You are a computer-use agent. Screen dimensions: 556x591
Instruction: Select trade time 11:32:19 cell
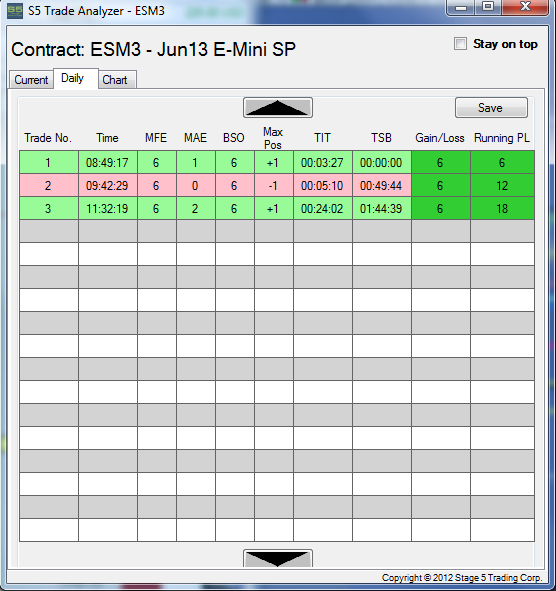point(108,208)
